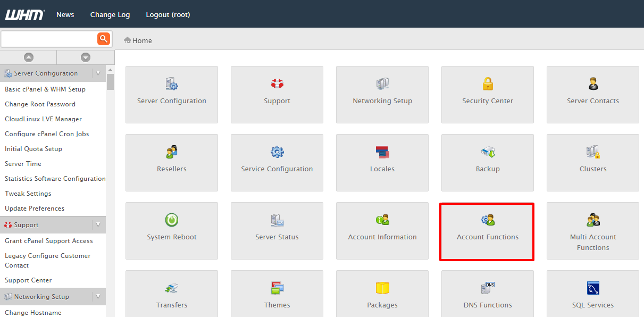Open Statistics Software Configuration link

[x=55, y=179]
